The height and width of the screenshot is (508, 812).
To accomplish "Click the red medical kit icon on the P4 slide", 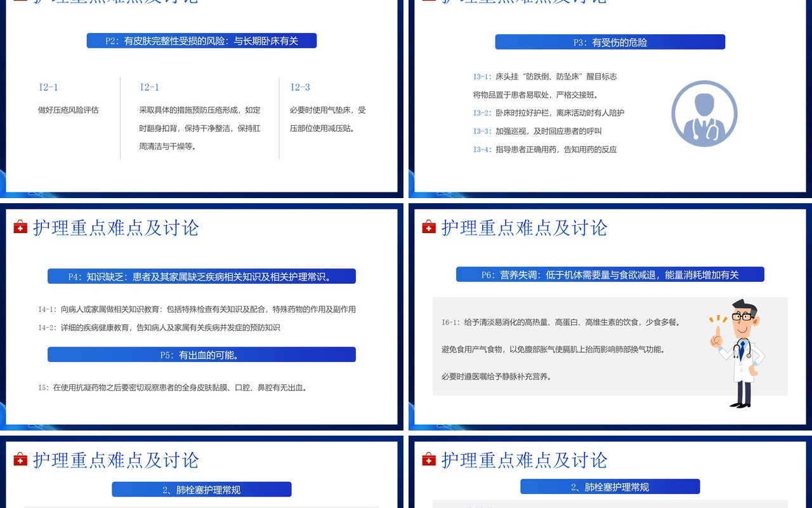I will pos(20,227).
